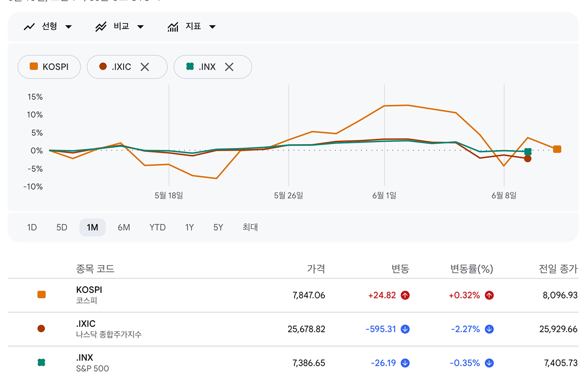The image size is (588, 377).
Task: Click the .IXIC endpoint dot on chart
Action: pyautogui.click(x=528, y=158)
